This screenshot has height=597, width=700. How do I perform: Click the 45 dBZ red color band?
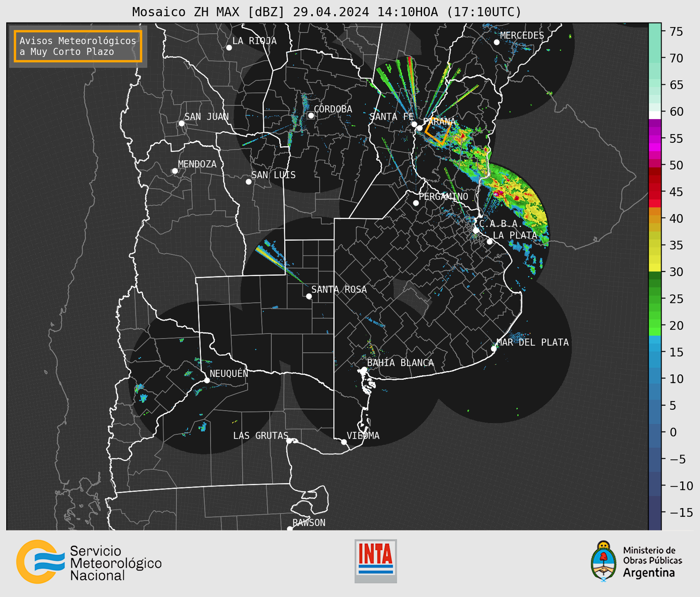pyautogui.click(x=655, y=192)
